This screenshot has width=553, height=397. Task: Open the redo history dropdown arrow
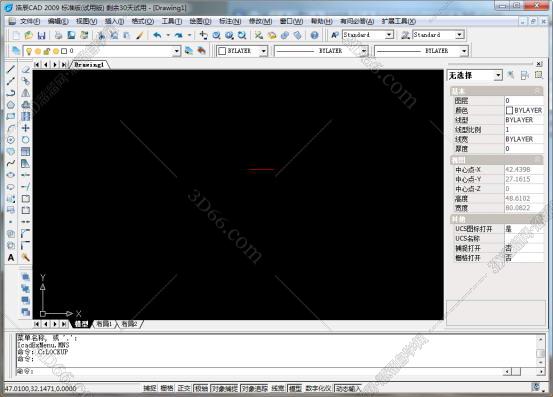(189, 35)
